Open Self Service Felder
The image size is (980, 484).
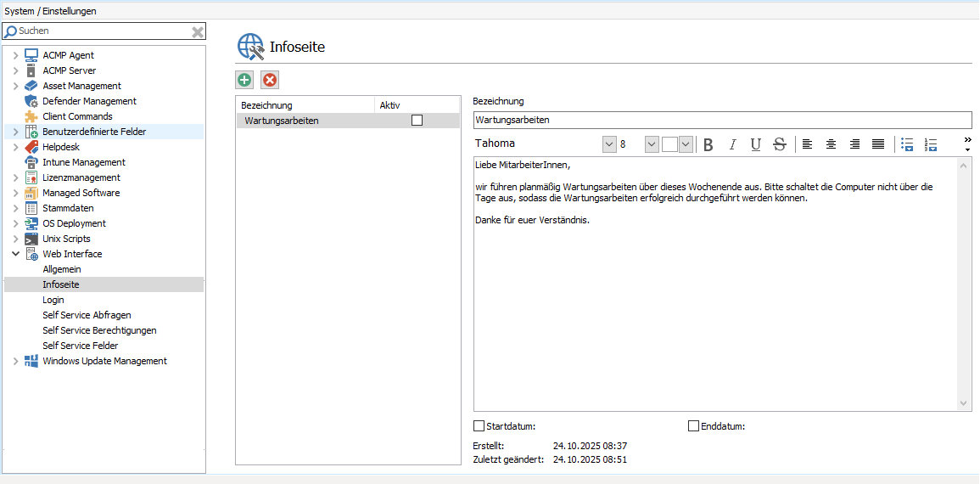tap(80, 346)
